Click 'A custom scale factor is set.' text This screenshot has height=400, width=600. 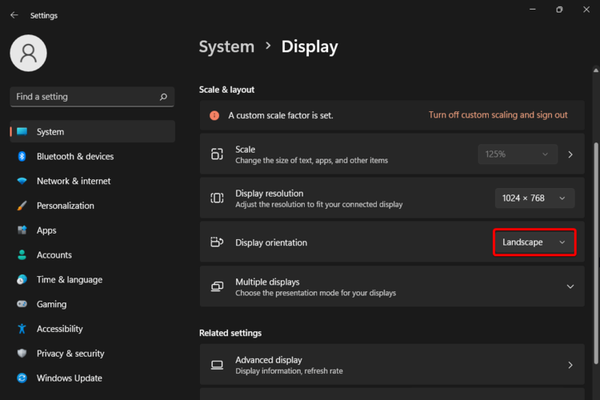pos(281,115)
